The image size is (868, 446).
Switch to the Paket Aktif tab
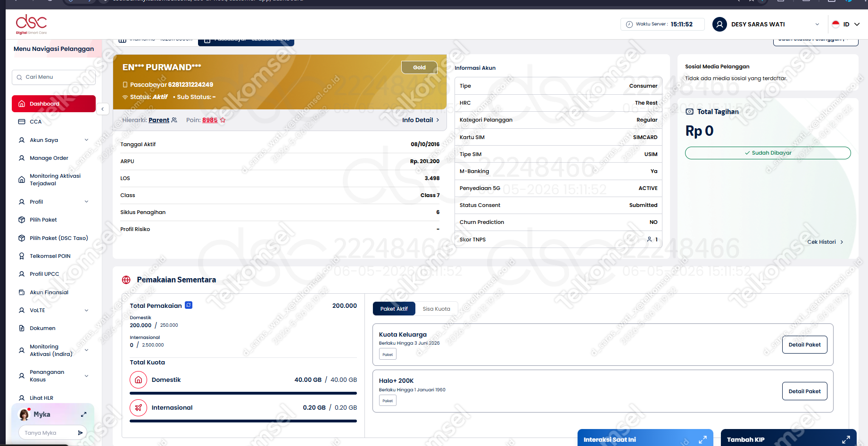pyautogui.click(x=394, y=309)
